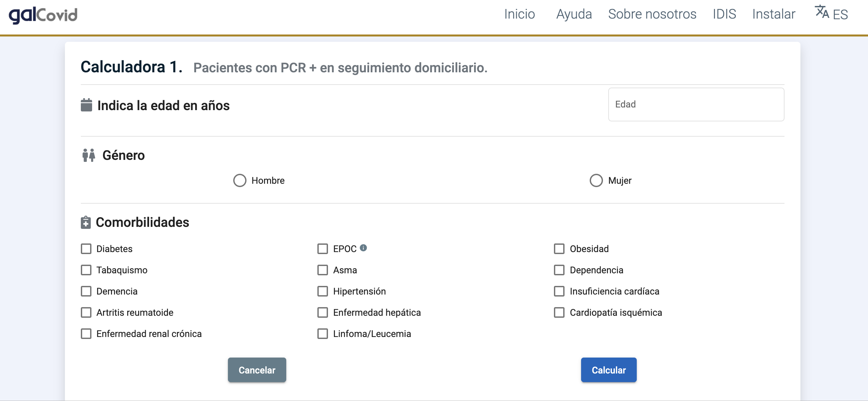The width and height of the screenshot is (868, 401).
Task: Mark the Enfermedad renal crónica checkbox
Action: pos(86,334)
